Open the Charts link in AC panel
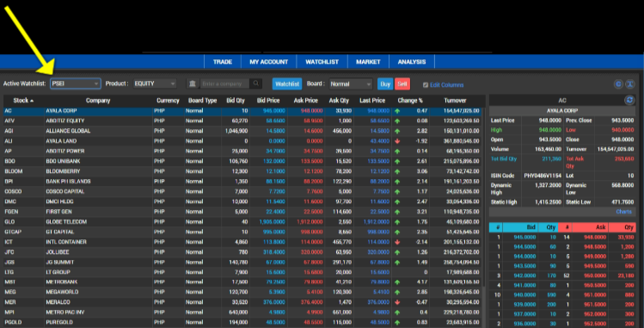The width and height of the screenshot is (644, 328). pyautogui.click(x=623, y=212)
